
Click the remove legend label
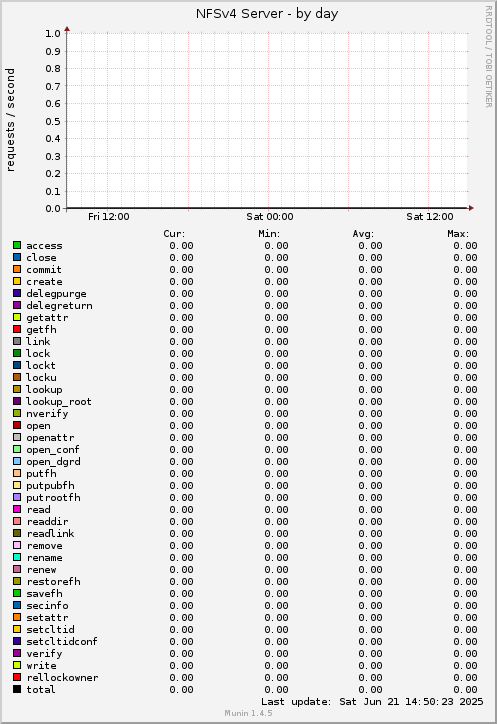(x=44, y=546)
